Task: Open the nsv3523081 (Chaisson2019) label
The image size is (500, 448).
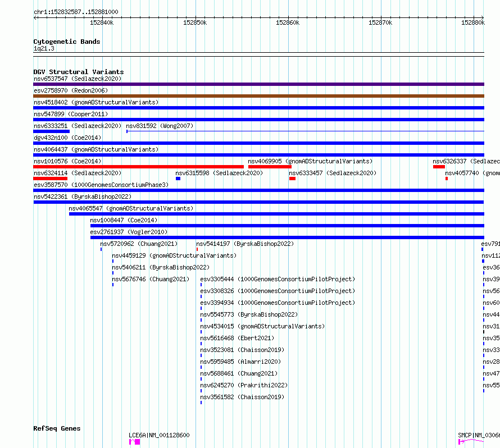Action: click(242, 350)
